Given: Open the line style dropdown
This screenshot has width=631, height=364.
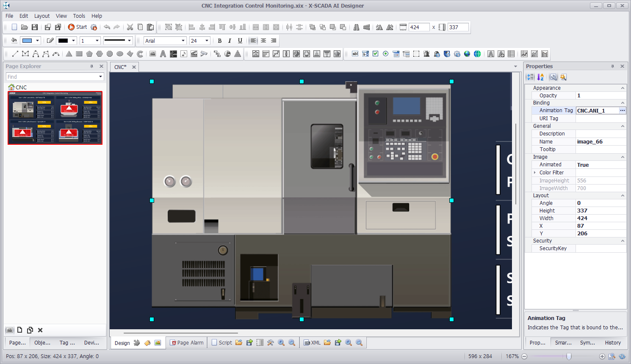Looking at the screenshot, I should (129, 41).
